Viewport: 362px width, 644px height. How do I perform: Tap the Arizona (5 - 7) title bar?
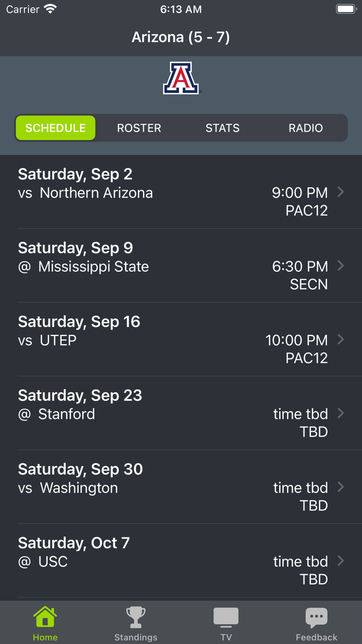[x=180, y=37]
